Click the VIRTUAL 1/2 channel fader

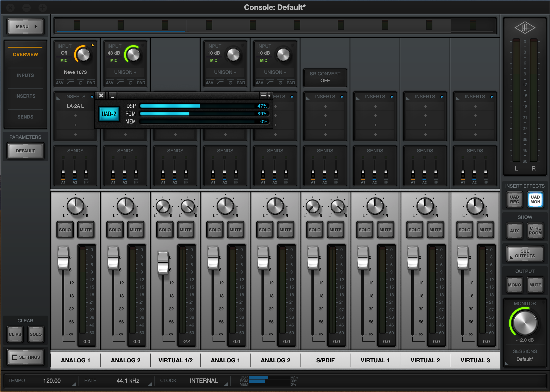163,263
